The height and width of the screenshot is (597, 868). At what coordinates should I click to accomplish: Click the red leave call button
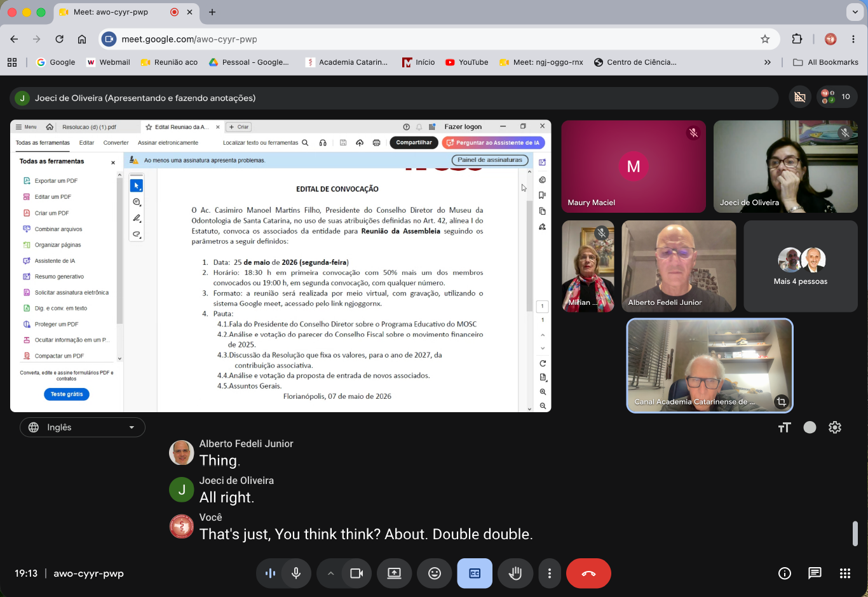click(x=588, y=574)
